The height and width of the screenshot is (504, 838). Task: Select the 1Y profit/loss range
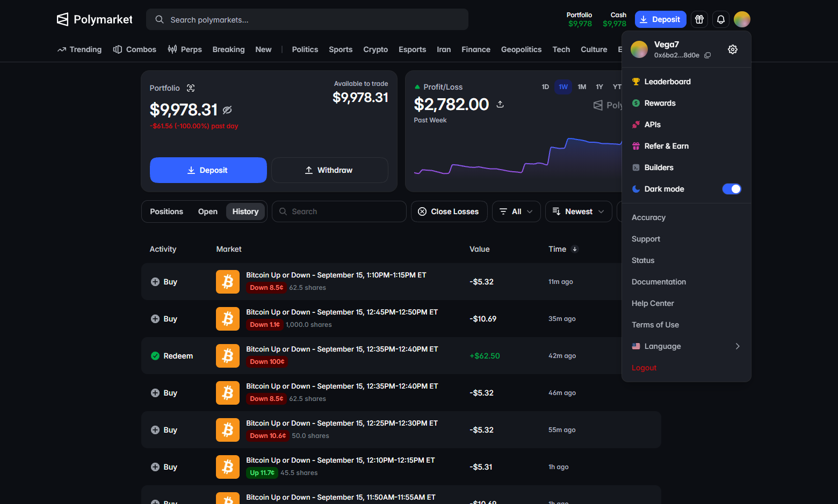pyautogui.click(x=599, y=87)
